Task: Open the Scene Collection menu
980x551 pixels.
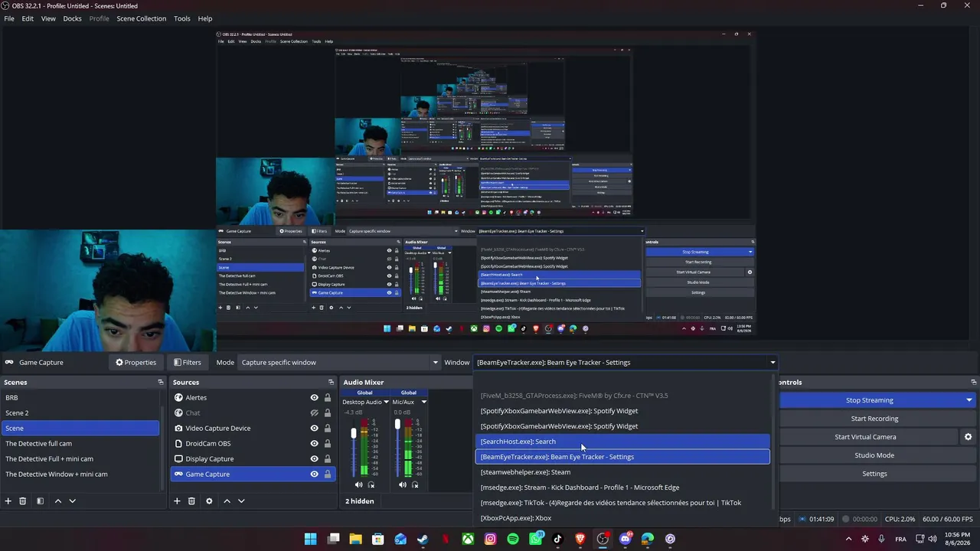Action: pyautogui.click(x=142, y=18)
